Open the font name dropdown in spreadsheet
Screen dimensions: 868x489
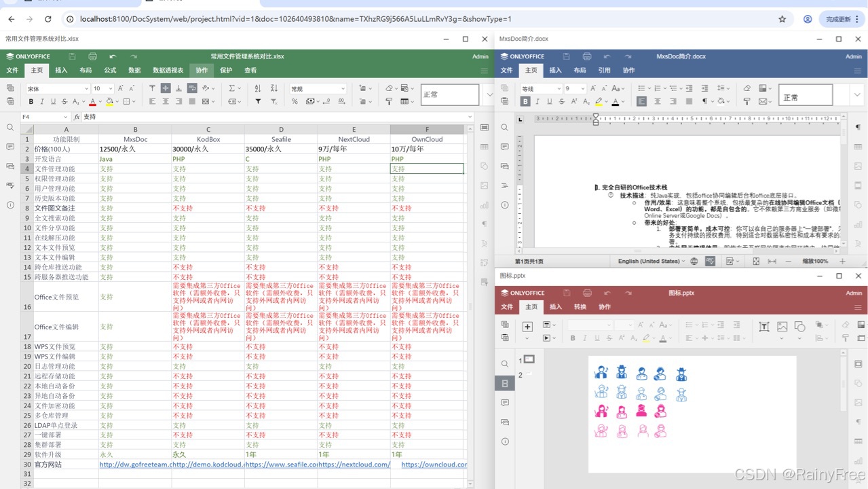click(86, 88)
